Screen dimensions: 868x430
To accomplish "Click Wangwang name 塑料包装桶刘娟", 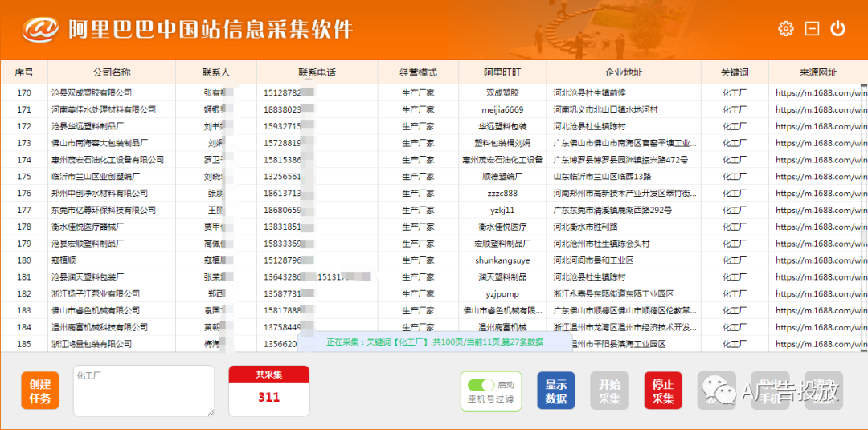I will click(x=502, y=143).
